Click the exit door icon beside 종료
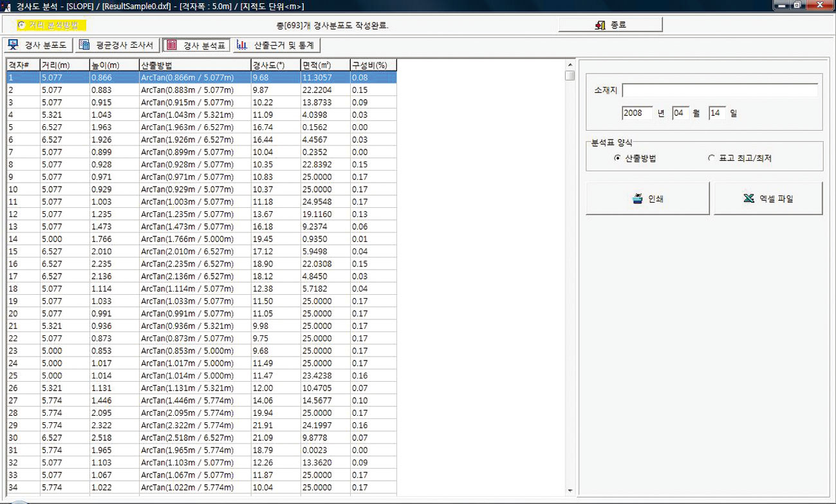The image size is (836, 504). click(600, 25)
